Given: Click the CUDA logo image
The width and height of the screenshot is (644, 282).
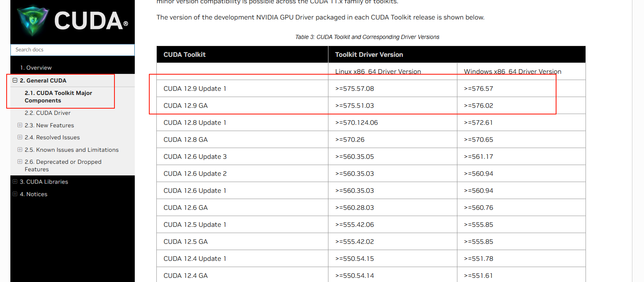Looking at the screenshot, I should (73, 21).
